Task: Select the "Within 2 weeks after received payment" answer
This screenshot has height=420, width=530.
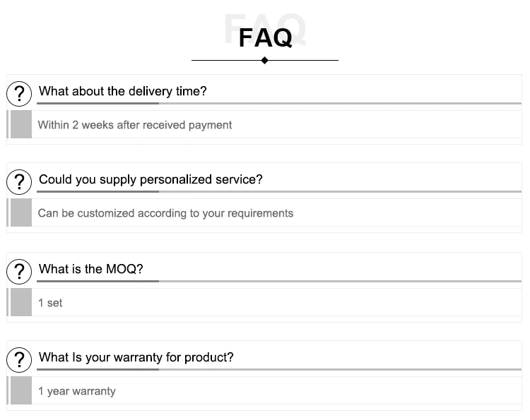Action: click(135, 125)
